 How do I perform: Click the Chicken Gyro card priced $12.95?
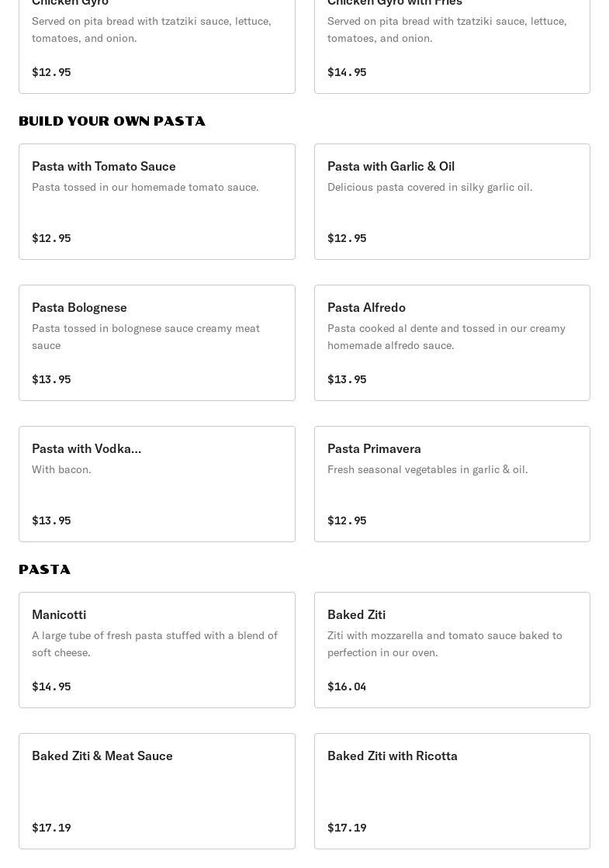(x=157, y=47)
